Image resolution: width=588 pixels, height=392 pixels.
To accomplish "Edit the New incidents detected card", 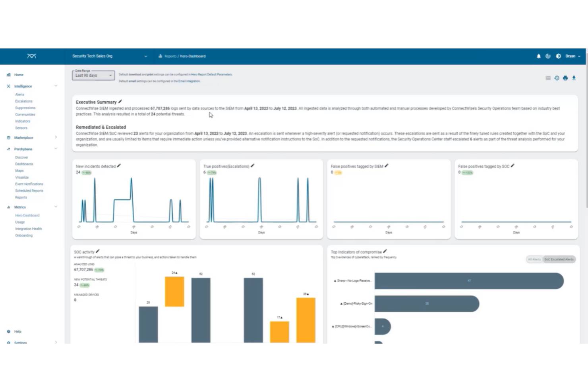I will pyautogui.click(x=119, y=166).
